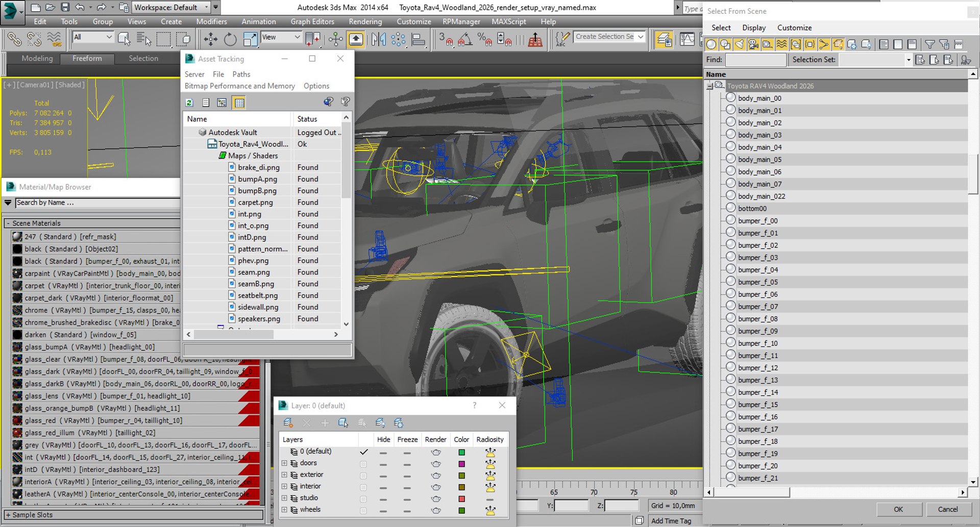The image size is (980, 527).
Task: Click the Unlink Selection tool
Action: 34,39
